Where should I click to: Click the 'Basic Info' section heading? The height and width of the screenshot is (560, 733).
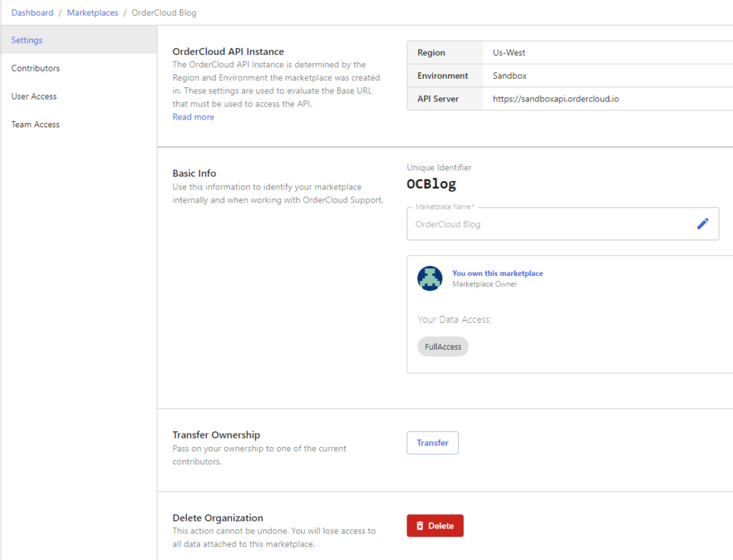tap(194, 173)
